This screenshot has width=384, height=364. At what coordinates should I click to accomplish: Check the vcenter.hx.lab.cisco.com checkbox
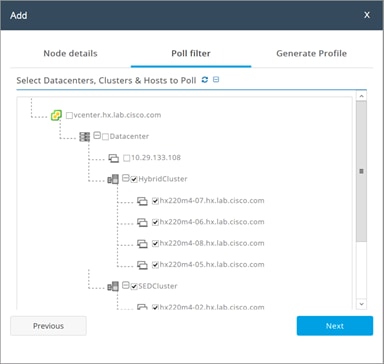(69, 115)
